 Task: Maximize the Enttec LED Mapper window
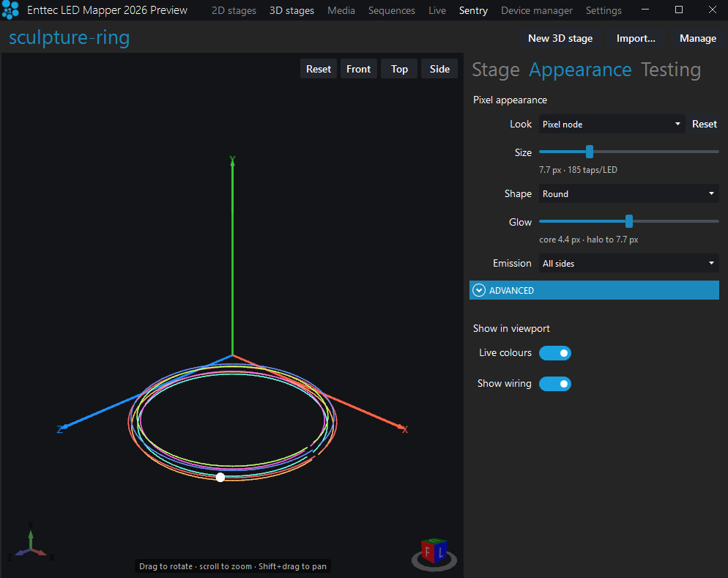tap(678, 10)
